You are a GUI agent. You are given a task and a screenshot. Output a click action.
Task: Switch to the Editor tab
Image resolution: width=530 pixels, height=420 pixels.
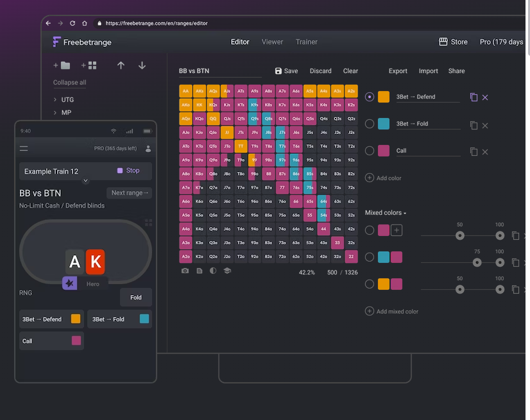pyautogui.click(x=240, y=42)
